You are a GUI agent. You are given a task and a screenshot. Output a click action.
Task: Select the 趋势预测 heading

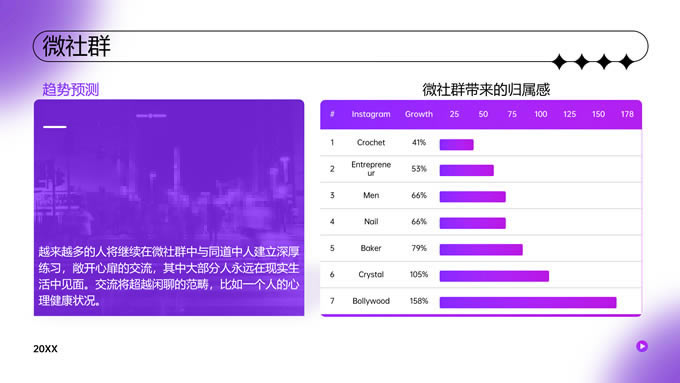pyautogui.click(x=71, y=89)
